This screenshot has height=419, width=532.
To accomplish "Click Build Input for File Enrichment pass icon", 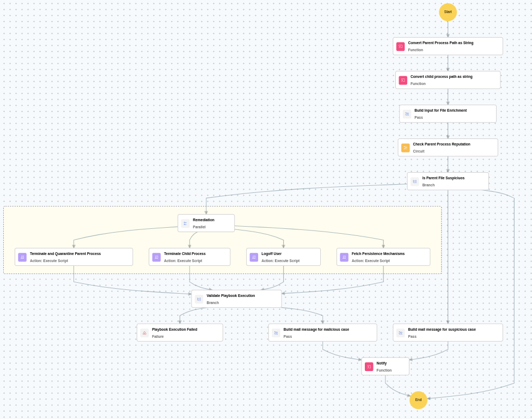I will [407, 114].
